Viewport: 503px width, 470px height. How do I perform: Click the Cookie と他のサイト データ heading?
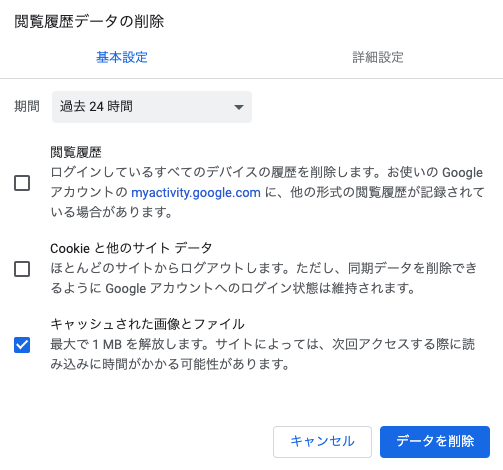point(131,248)
